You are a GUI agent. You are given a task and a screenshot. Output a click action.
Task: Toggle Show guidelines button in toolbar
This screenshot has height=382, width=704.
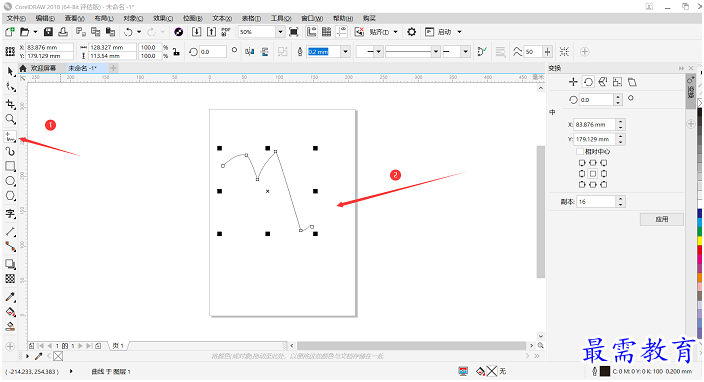pos(342,32)
